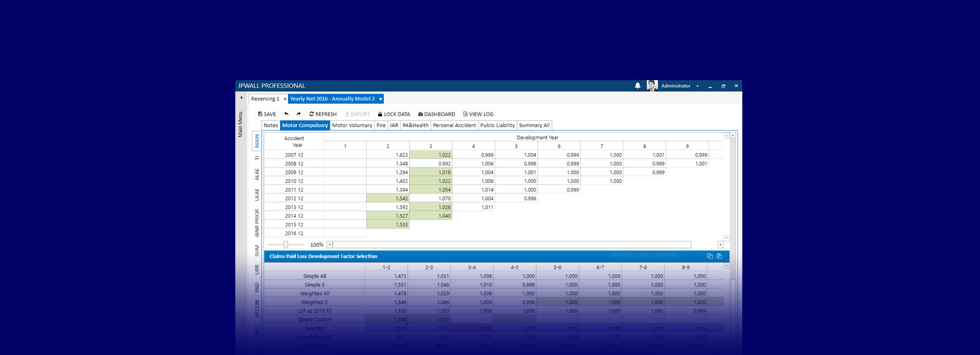Click the horizontal scrollbar right arrow

(720, 244)
